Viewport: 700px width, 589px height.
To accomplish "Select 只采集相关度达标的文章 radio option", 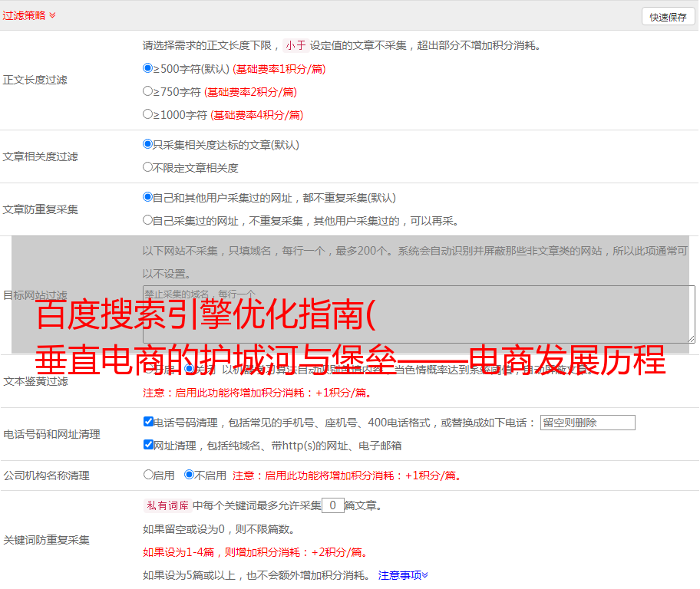I will (148, 144).
